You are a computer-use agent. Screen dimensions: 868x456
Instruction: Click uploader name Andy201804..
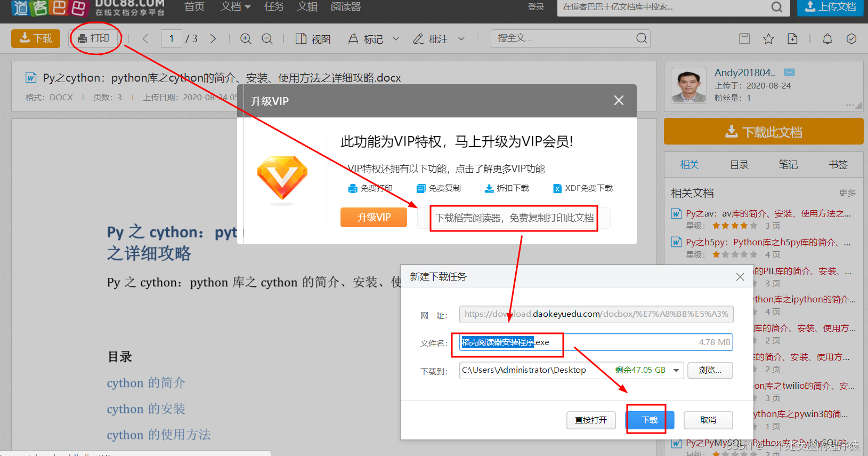point(745,73)
